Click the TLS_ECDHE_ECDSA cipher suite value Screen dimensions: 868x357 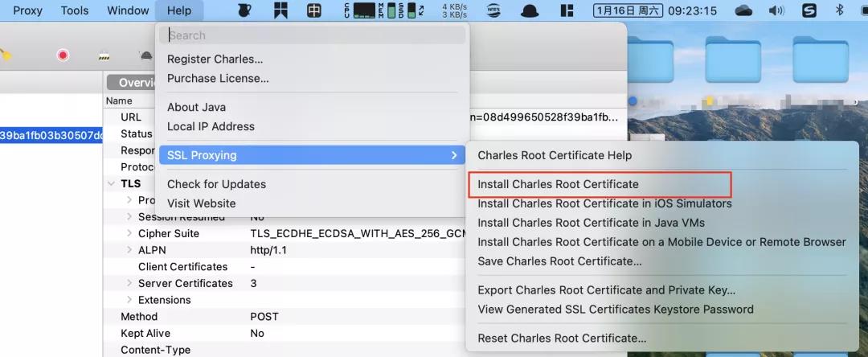point(360,233)
